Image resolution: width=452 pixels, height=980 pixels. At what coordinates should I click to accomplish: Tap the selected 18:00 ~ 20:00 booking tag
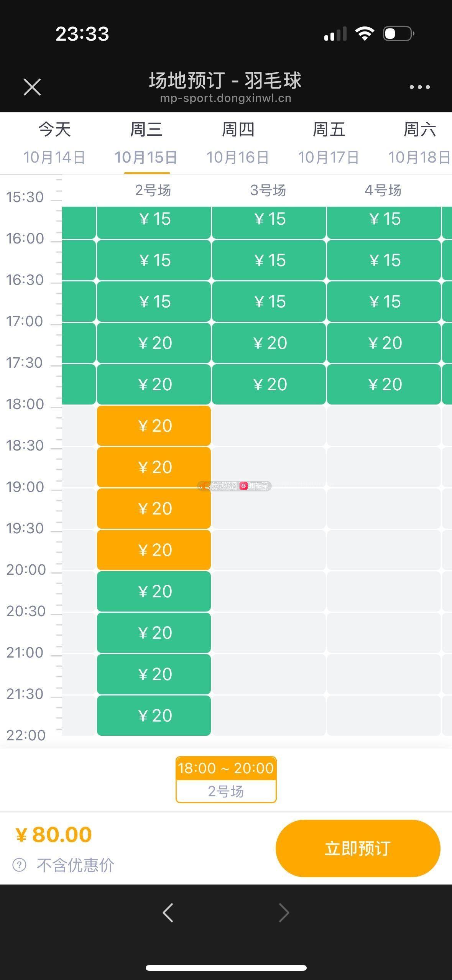(226, 779)
